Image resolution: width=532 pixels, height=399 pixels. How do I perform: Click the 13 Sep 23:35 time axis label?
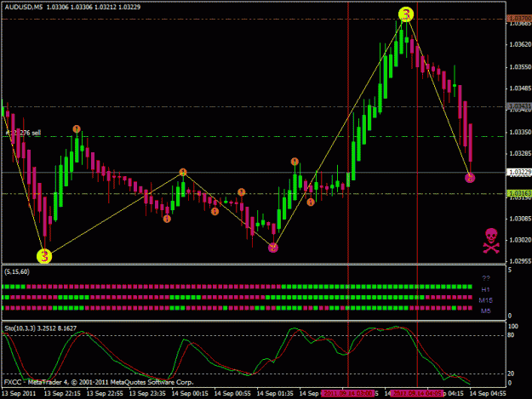(147, 393)
